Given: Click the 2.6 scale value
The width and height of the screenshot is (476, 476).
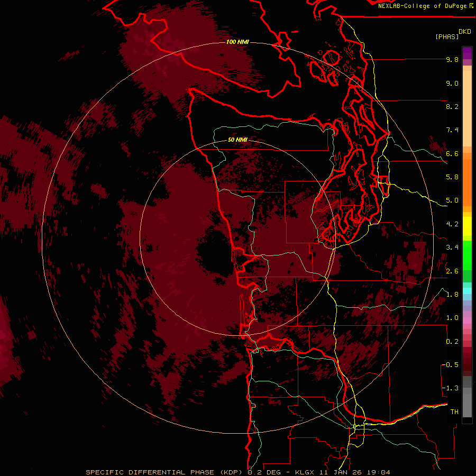Looking at the screenshot, I should point(452,271).
